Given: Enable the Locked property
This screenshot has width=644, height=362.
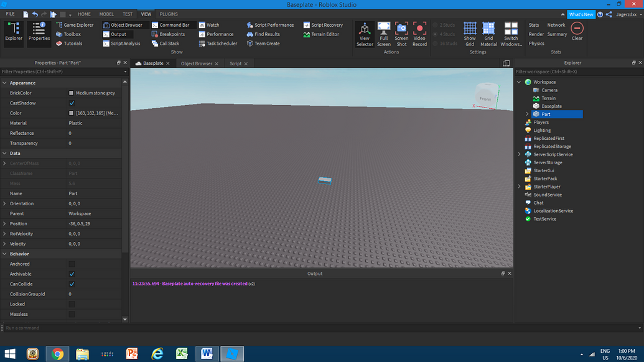Looking at the screenshot, I should 72,304.
